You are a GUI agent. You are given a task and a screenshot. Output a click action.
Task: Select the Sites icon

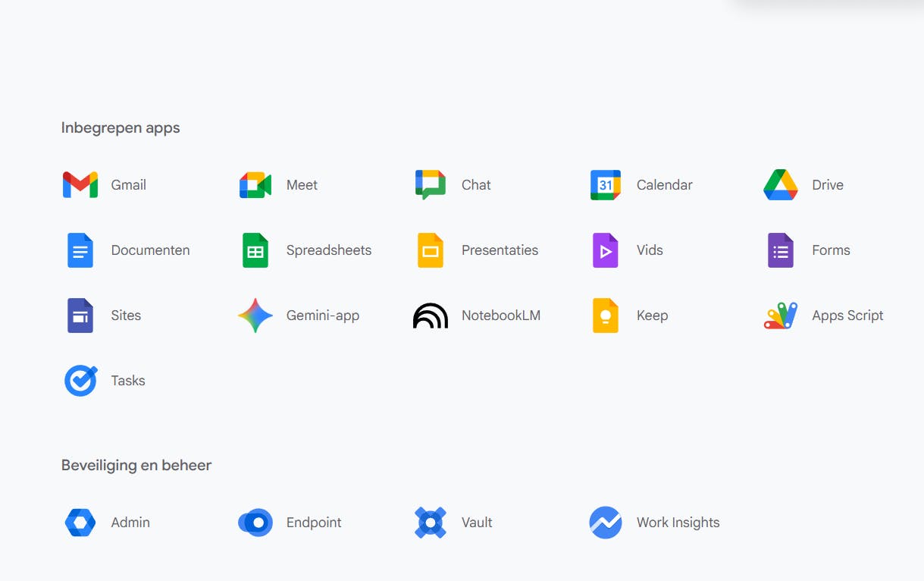click(80, 316)
